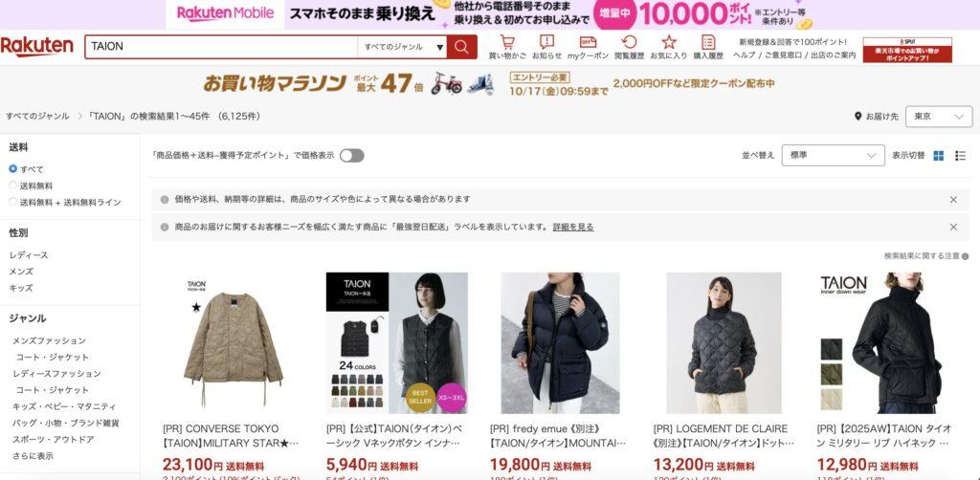Switch to list display view icon
This screenshot has width=980, height=480.
[x=961, y=156]
